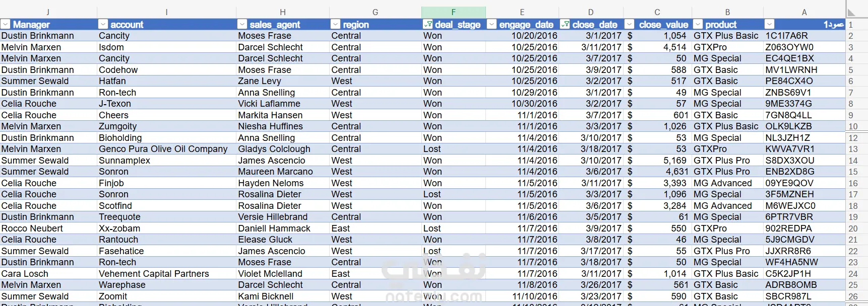The width and height of the screenshot is (868, 306).
Task: Open the close_value filter dropdown arrow
Action: point(629,24)
